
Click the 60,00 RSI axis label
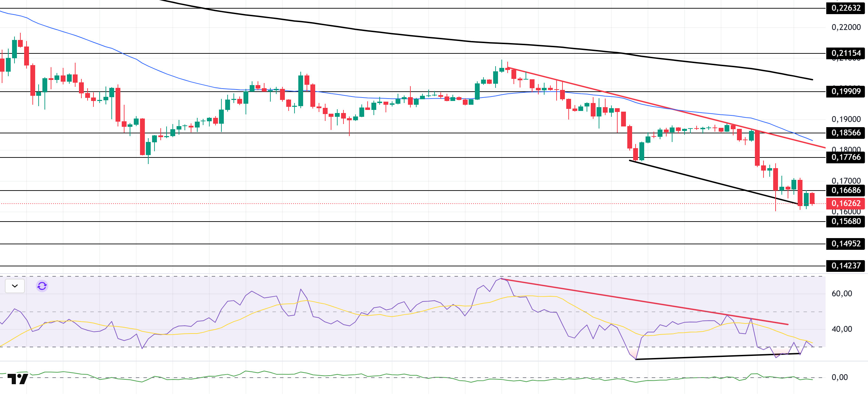(841, 294)
